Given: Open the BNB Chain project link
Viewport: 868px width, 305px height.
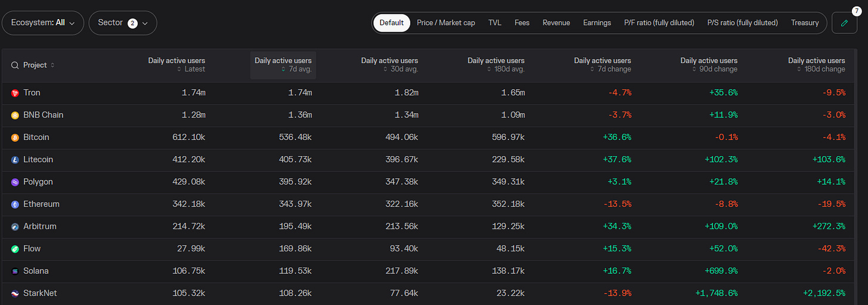Looking at the screenshot, I should [x=43, y=115].
